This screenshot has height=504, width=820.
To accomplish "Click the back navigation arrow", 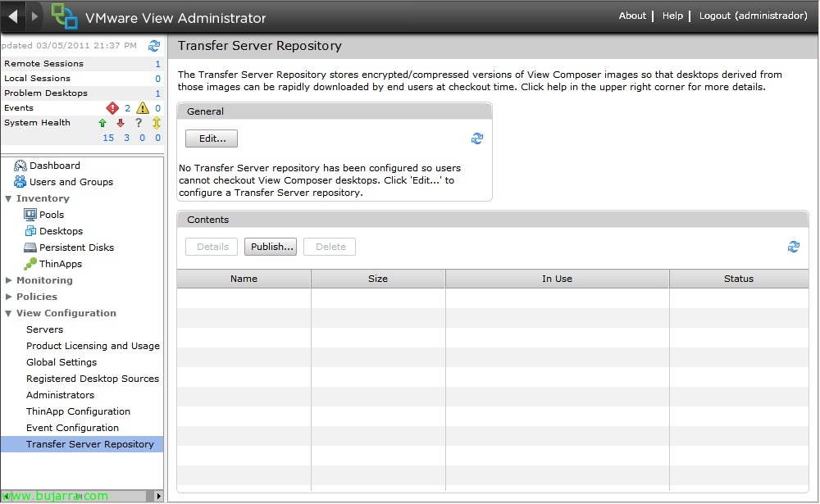I will click(x=13, y=16).
